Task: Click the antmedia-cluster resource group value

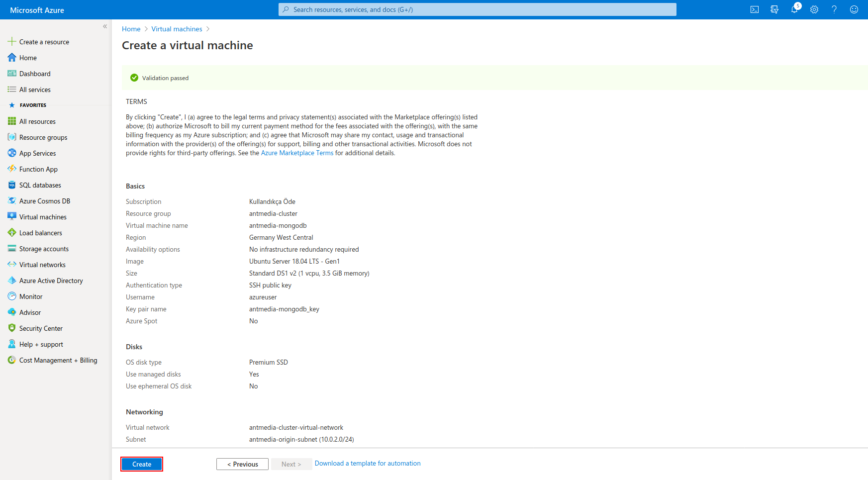Action: [273, 214]
